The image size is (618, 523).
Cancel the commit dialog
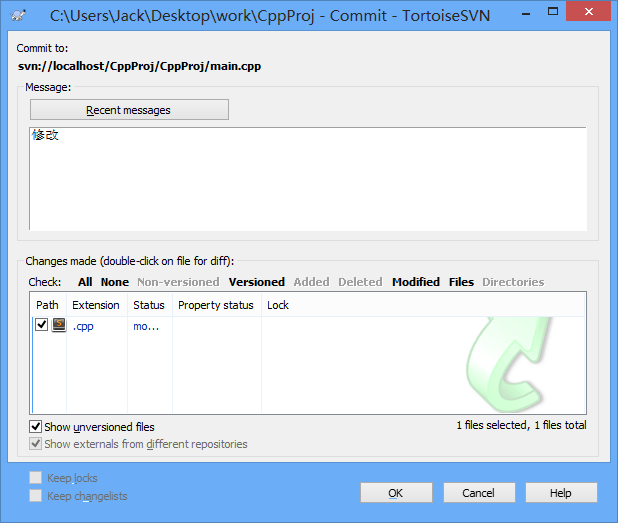479,493
